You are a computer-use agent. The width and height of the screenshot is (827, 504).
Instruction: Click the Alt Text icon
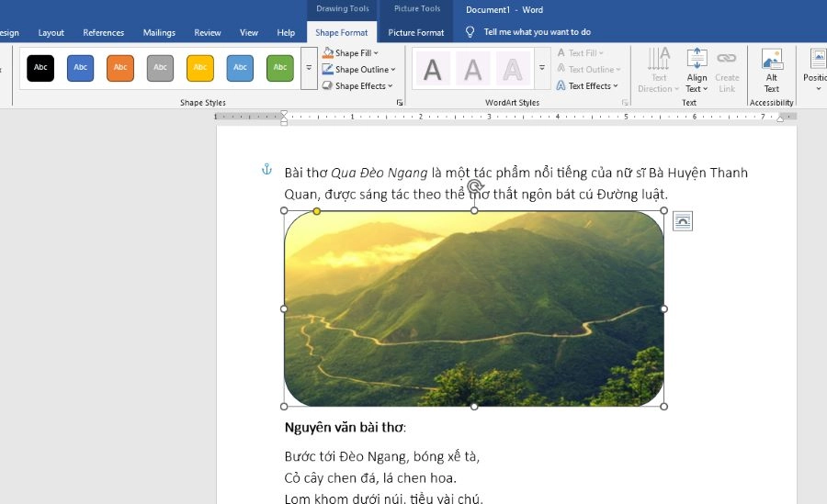[x=772, y=70]
